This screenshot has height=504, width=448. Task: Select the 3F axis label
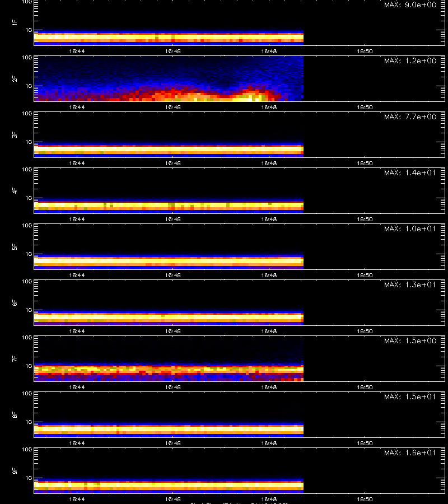[15, 134]
